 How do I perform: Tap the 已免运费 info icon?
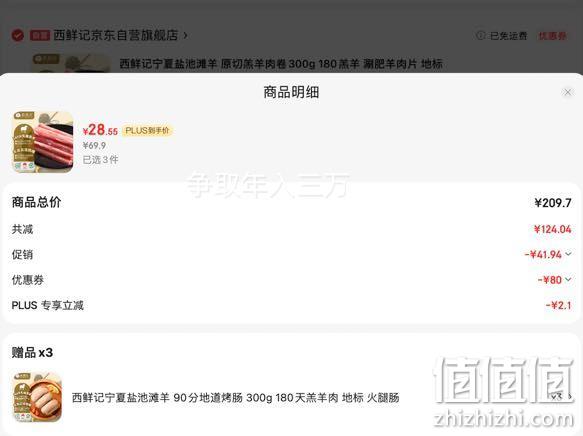[480, 35]
